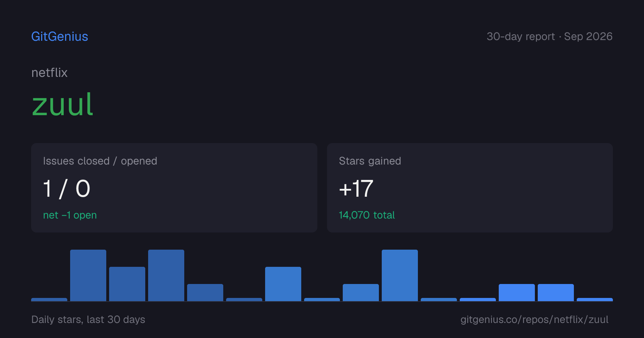The width and height of the screenshot is (644, 338).
Task: Click the netflix owner name
Action: pyautogui.click(x=49, y=73)
